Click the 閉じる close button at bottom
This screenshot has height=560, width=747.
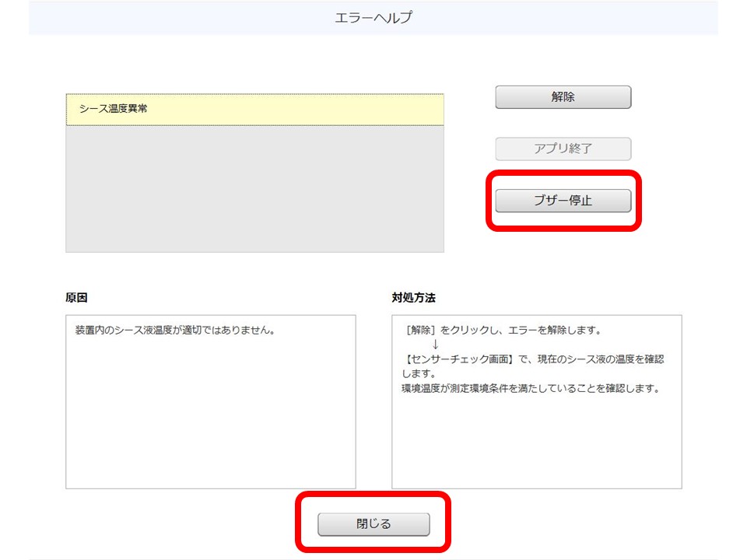pos(373,524)
